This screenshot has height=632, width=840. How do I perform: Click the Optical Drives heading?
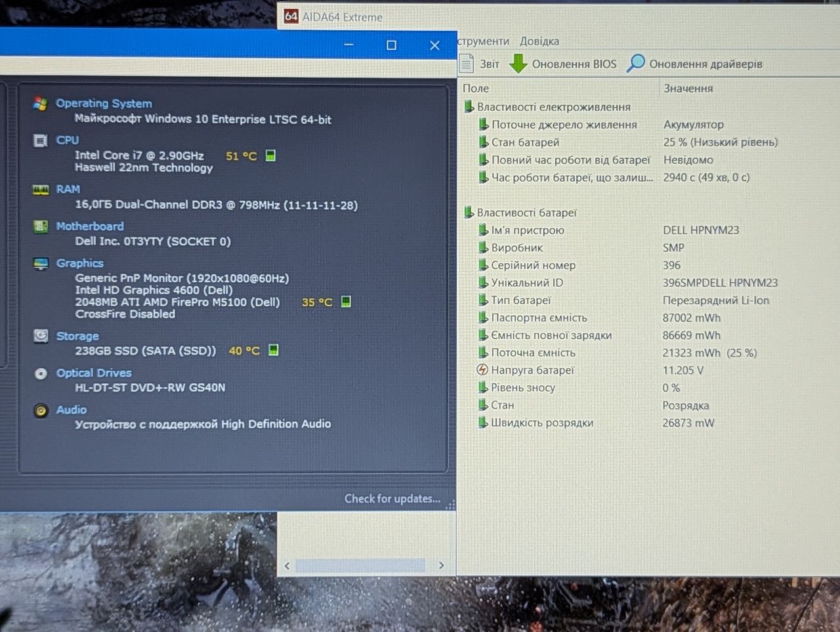[94, 373]
